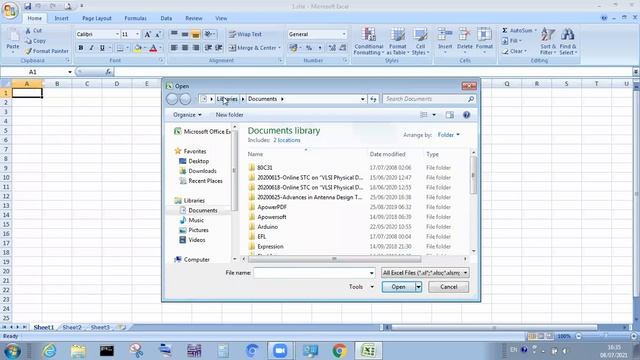This screenshot has height=360, width=640.
Task: Open the General number format dropdown
Action: click(344, 34)
